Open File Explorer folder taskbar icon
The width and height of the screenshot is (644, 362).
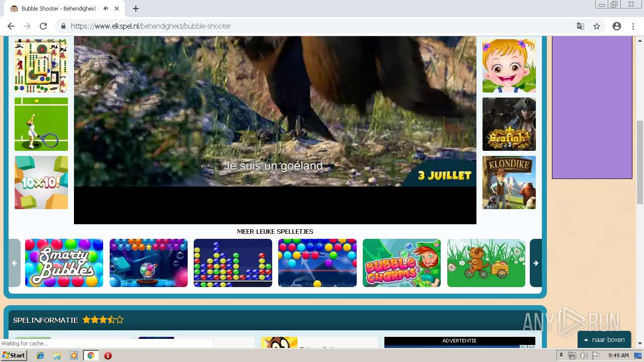(x=57, y=355)
